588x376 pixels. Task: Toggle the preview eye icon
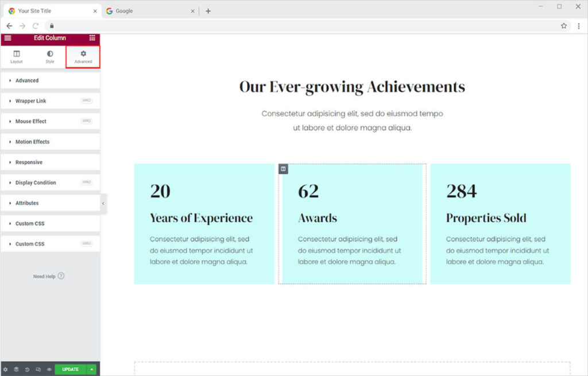coord(49,369)
